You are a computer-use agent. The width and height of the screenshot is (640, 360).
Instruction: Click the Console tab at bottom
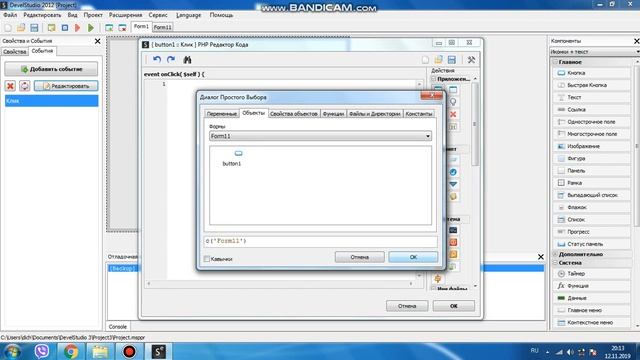pos(118,327)
